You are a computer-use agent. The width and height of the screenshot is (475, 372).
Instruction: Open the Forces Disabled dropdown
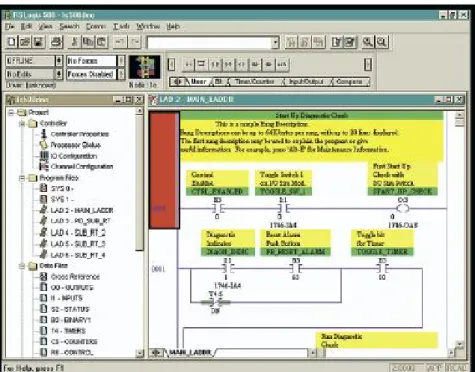(121, 74)
